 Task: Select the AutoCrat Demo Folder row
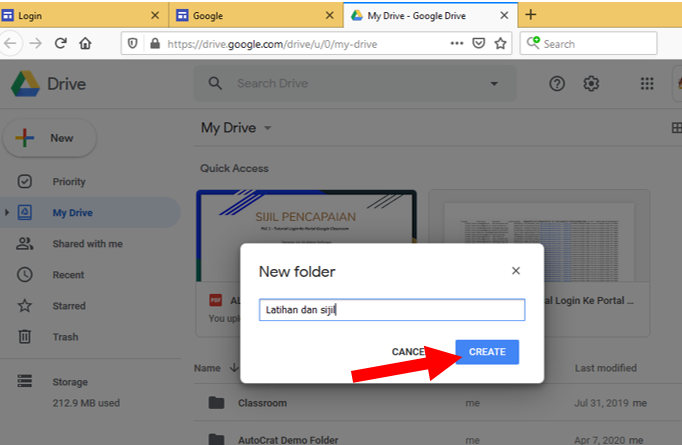tap(438, 435)
